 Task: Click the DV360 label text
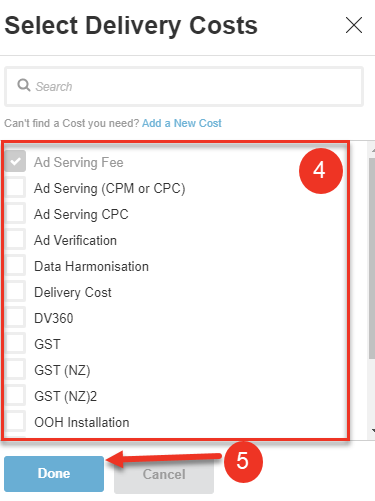[54, 318]
